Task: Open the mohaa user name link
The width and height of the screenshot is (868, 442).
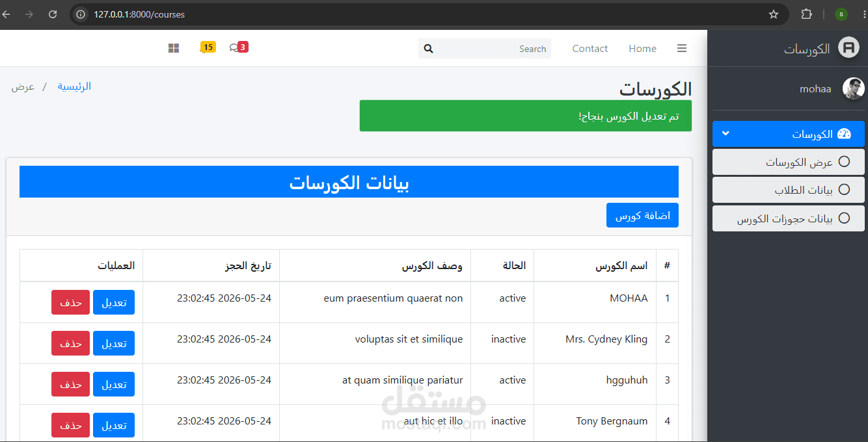Action: [815, 89]
